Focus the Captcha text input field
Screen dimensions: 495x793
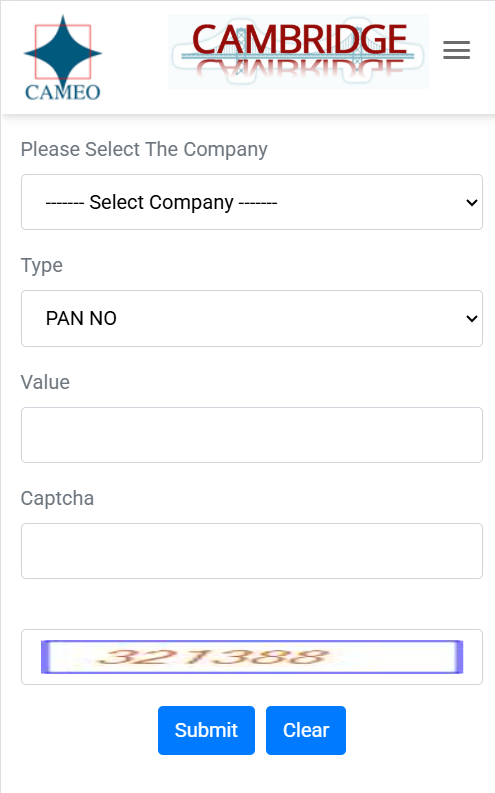[252, 551]
